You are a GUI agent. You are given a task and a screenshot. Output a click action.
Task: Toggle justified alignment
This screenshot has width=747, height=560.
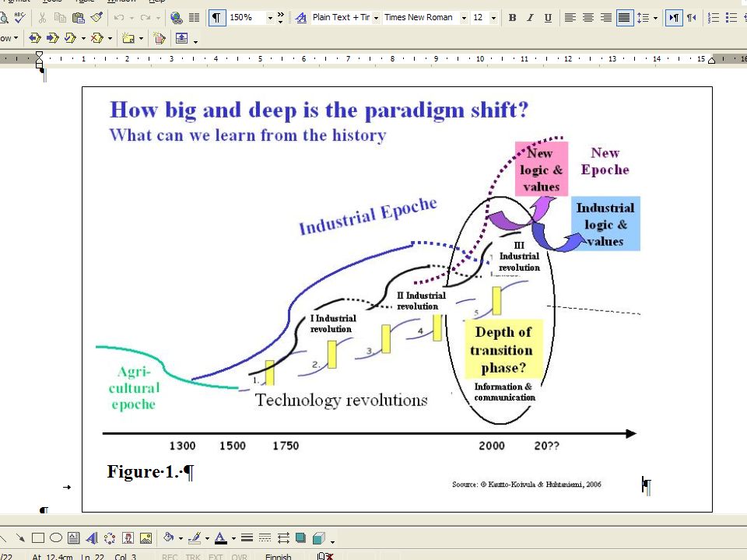click(x=624, y=18)
